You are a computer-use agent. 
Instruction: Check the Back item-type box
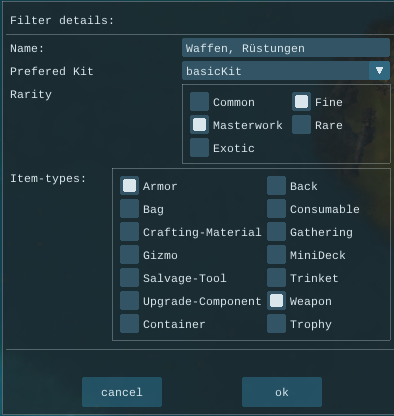coord(276,186)
